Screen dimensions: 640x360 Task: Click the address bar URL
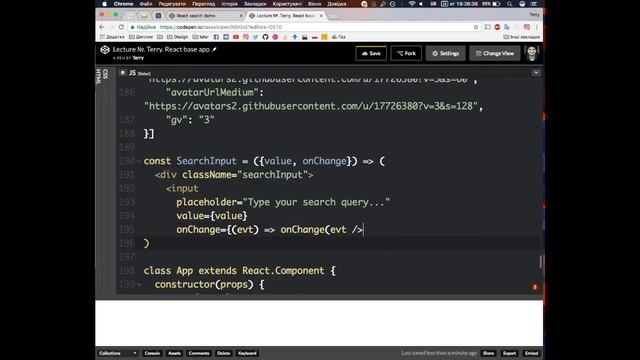point(221,27)
